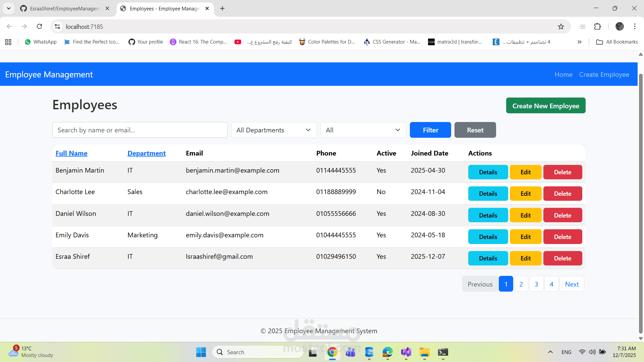Open the "Your profile" GitHub bookmark
The width and height of the screenshot is (644, 362).
[x=145, y=42]
